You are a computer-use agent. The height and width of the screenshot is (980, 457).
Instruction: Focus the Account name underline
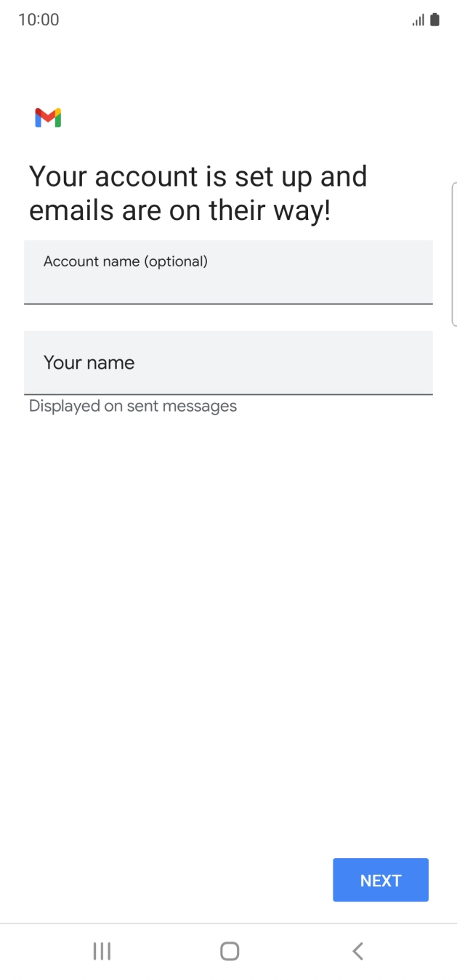point(228,303)
